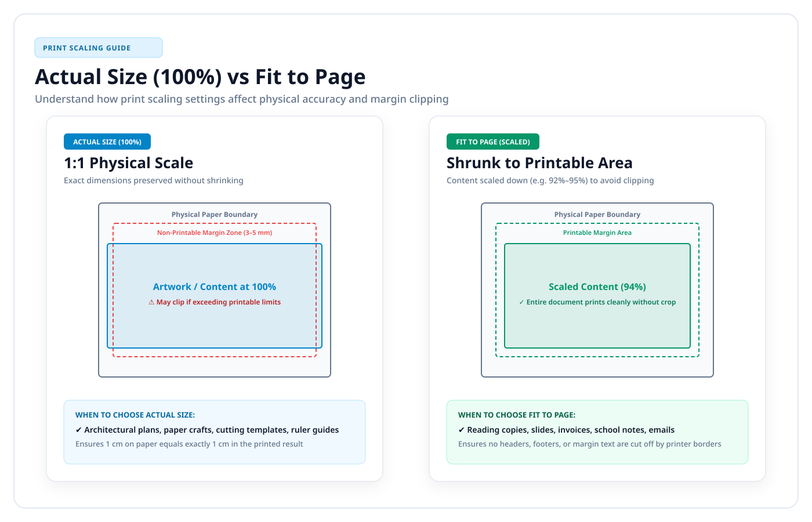Click "Physical Paper Boundary" in the Fit to Page diagram
Screen dimensions: 812x522
click(597, 215)
